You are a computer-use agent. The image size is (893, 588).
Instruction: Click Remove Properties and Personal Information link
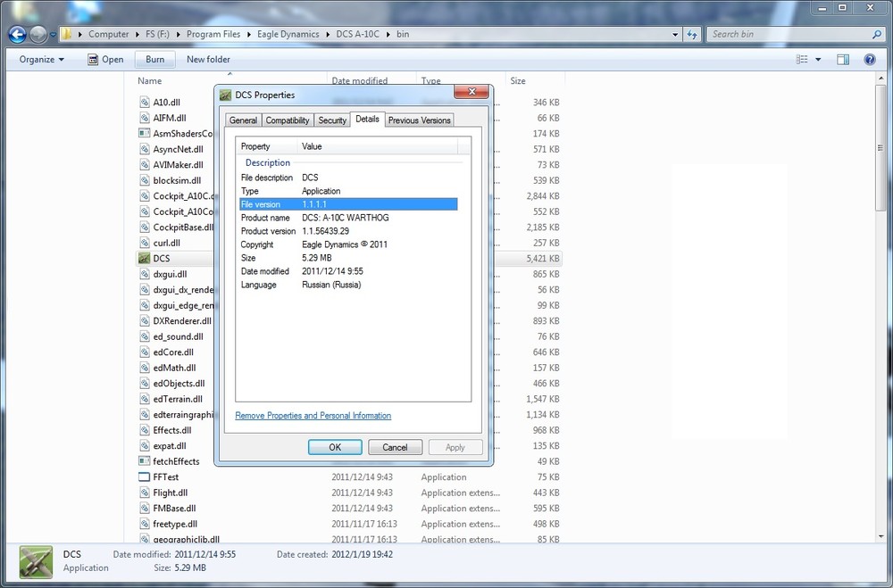[313, 416]
